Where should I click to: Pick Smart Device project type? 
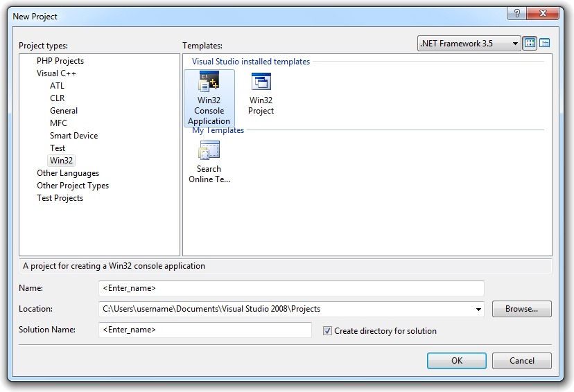pyautogui.click(x=74, y=136)
